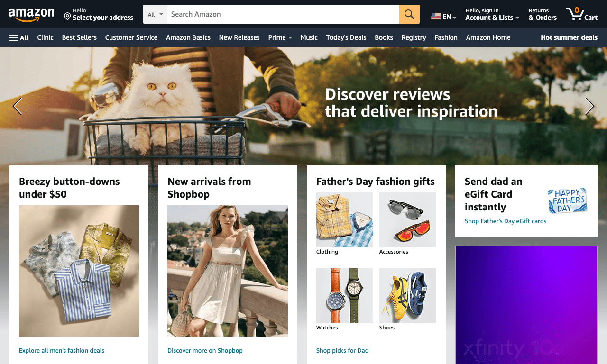The width and height of the screenshot is (607, 364).
Task: Open the Accessories sunglasses thumbnail
Action: (x=408, y=220)
